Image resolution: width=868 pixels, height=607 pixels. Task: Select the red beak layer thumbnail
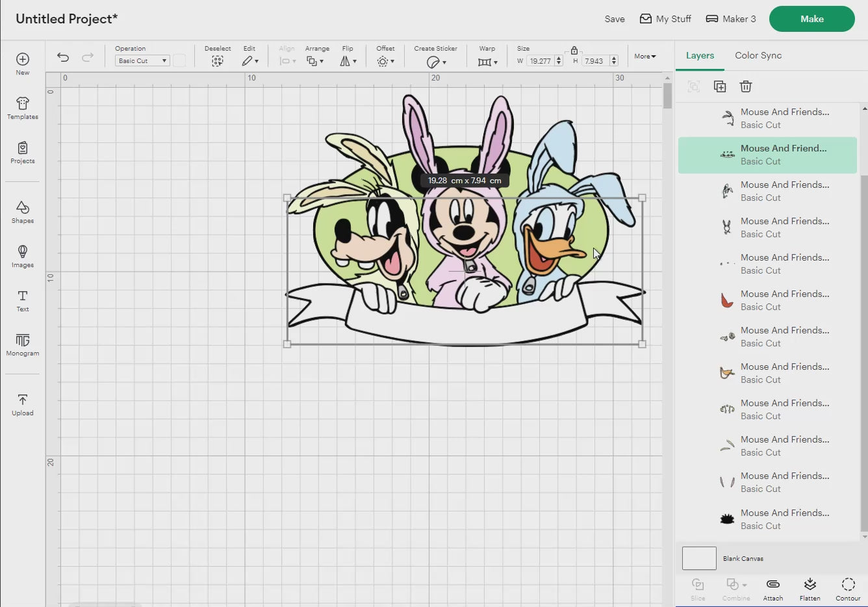[727, 300]
